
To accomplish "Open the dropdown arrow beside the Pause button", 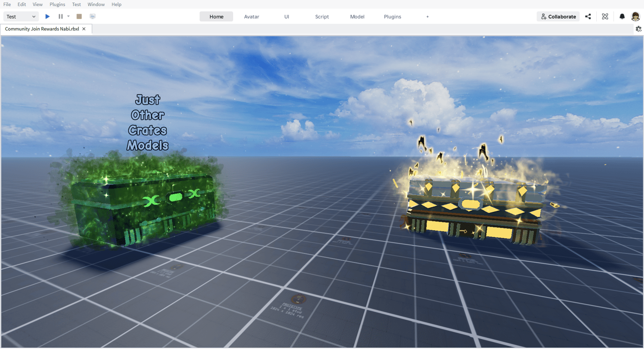I will point(68,16).
